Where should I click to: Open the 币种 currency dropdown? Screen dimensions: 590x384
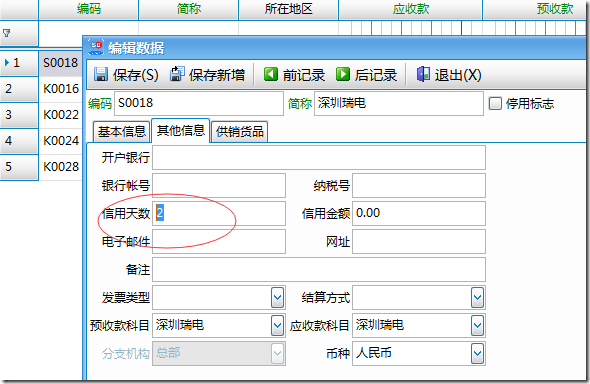point(477,353)
